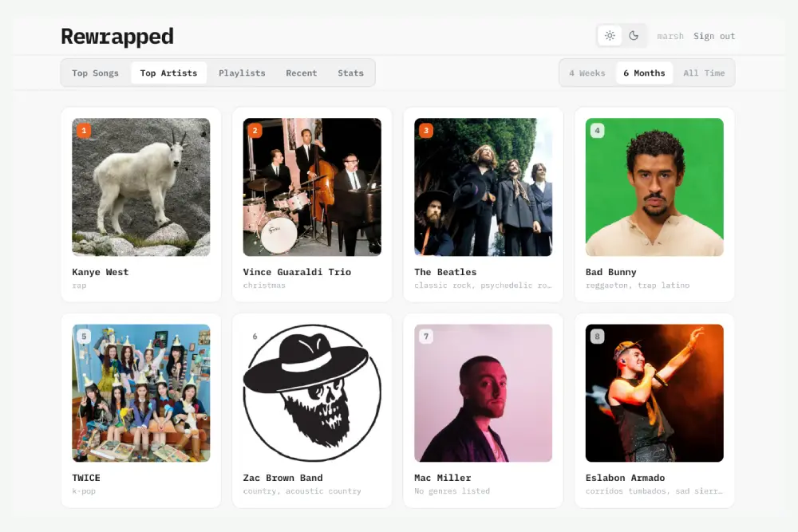Viewport: 798px width, 532px height.
Task: Select the Top Artists tab
Action: tap(168, 73)
